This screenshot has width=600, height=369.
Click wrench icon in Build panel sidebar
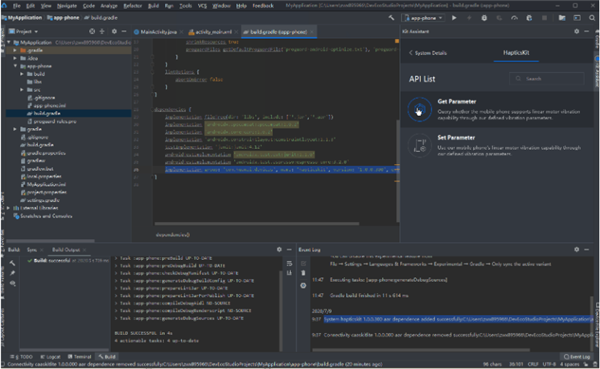click(13, 263)
